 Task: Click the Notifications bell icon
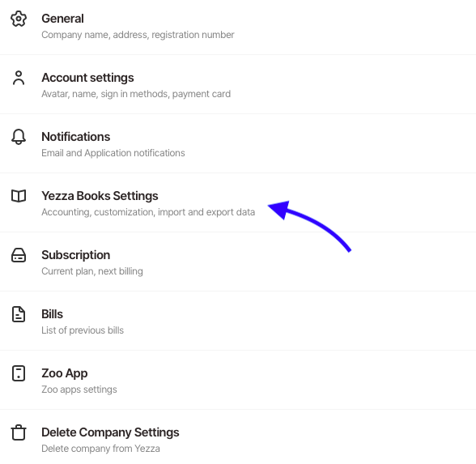click(19, 137)
